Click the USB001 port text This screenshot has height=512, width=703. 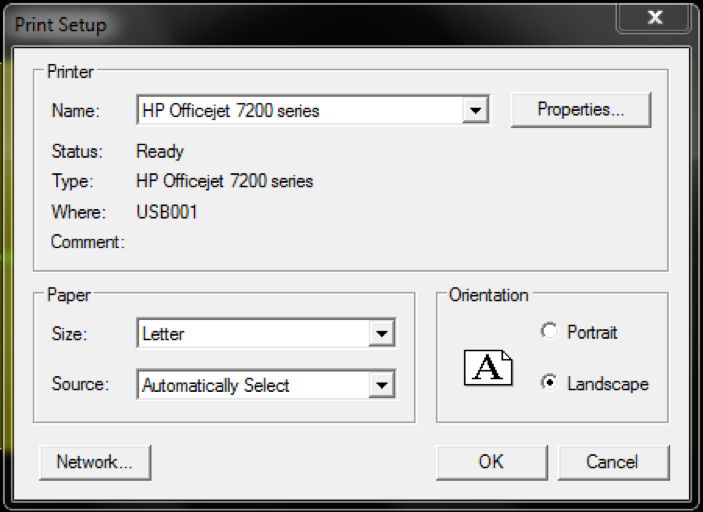(167, 212)
